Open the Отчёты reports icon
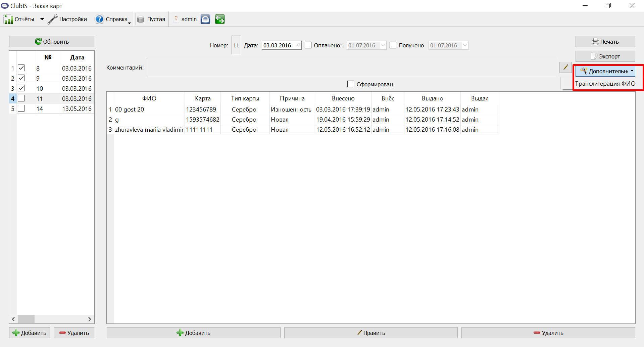 pos(8,19)
